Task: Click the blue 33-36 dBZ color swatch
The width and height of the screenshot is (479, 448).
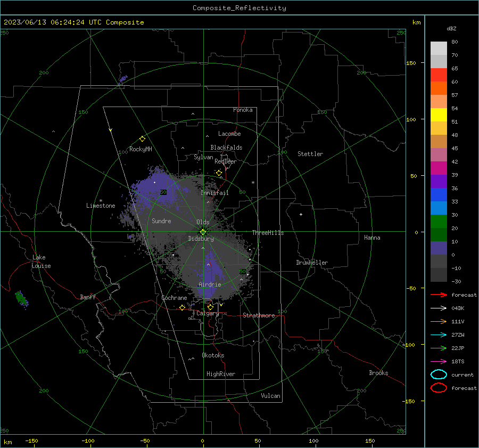Action: point(439,195)
